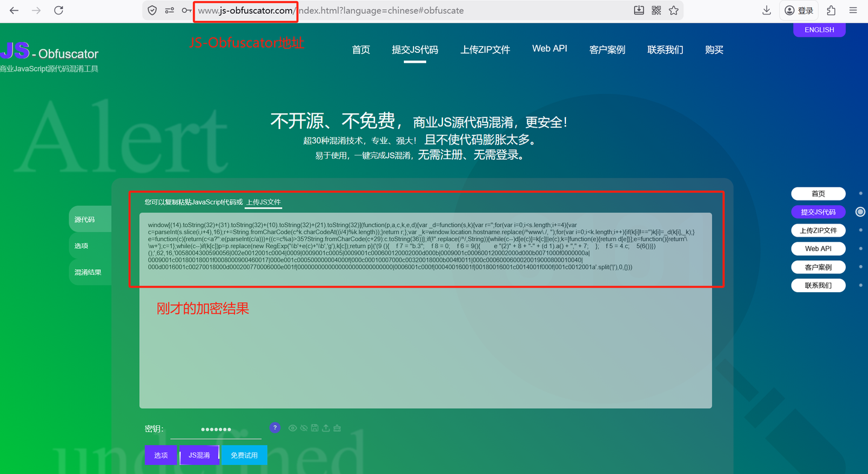Click the key icon in address bar

coord(186,10)
